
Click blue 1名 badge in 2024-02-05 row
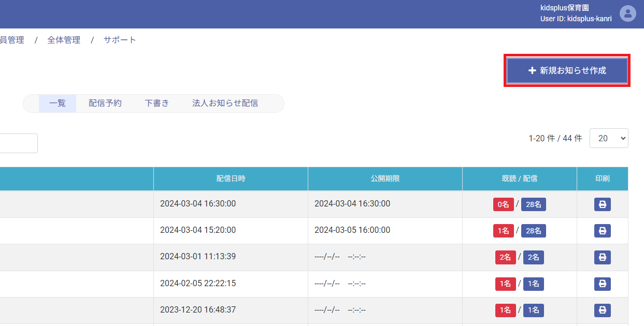pyautogui.click(x=534, y=284)
